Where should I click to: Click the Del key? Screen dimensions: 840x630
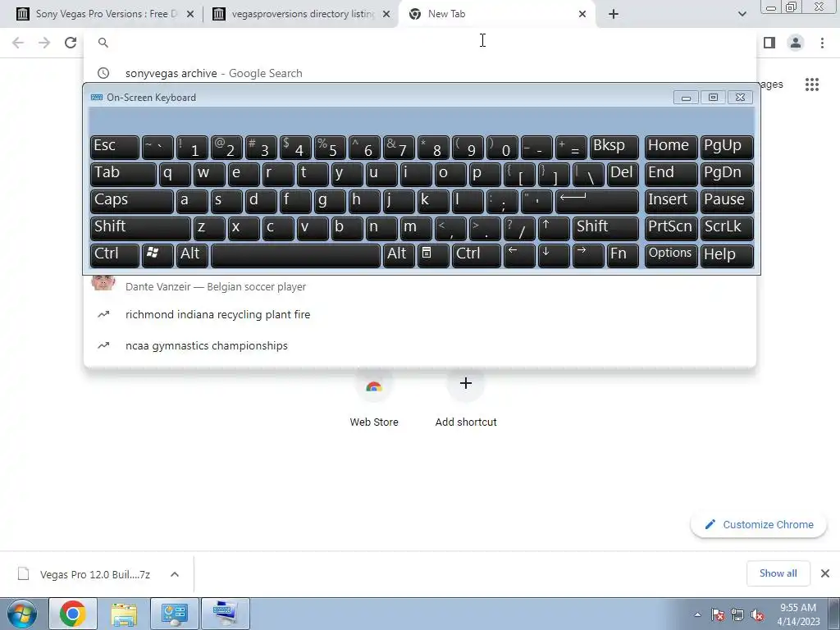623,174
